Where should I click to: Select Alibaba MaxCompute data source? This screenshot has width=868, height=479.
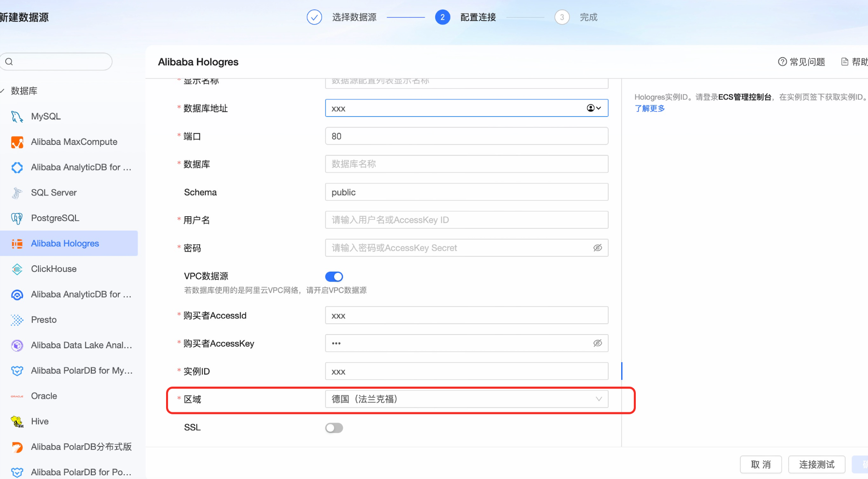point(69,142)
